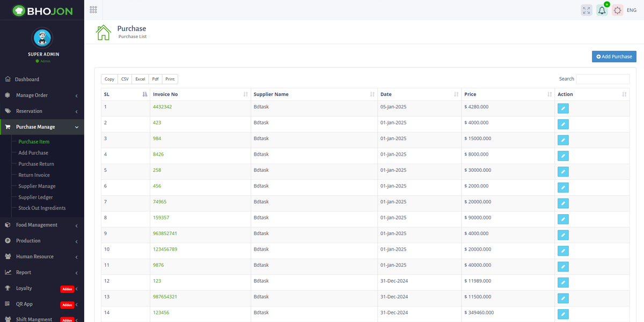This screenshot has width=644, height=322.
Task: Expand the Food Management menu
Action: click(x=42, y=225)
